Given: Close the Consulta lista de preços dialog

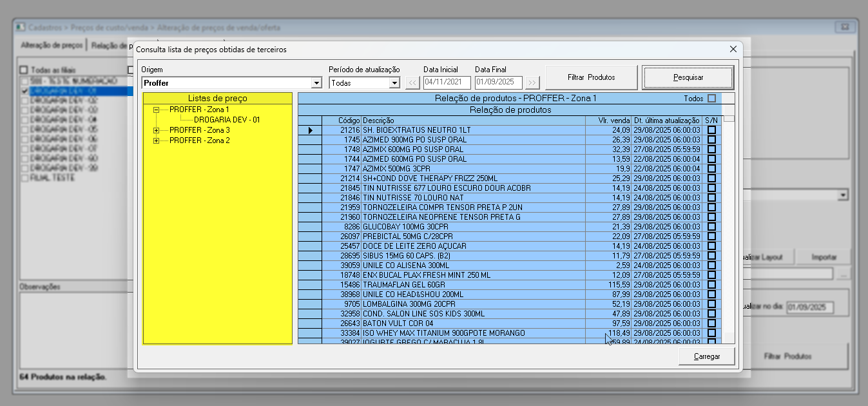Looking at the screenshot, I should [x=733, y=49].
